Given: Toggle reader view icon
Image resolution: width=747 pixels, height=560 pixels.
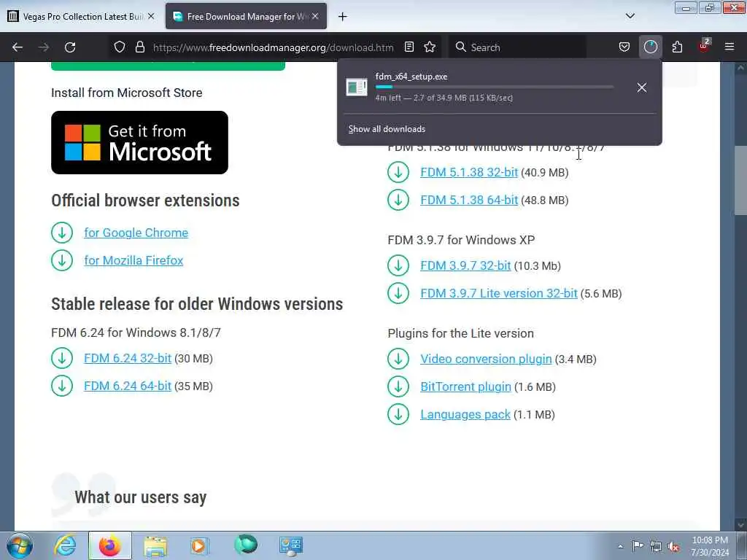Looking at the screenshot, I should point(409,47).
